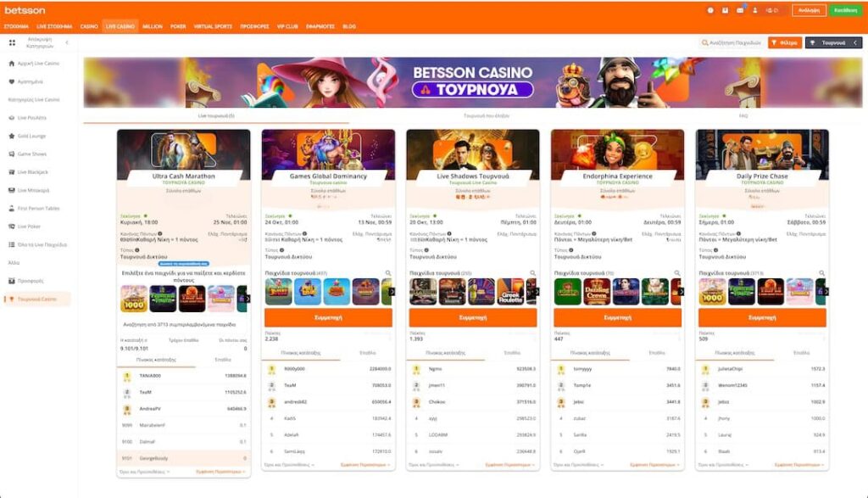
Task: Click the help info icon in the top bar
Action: point(710,10)
